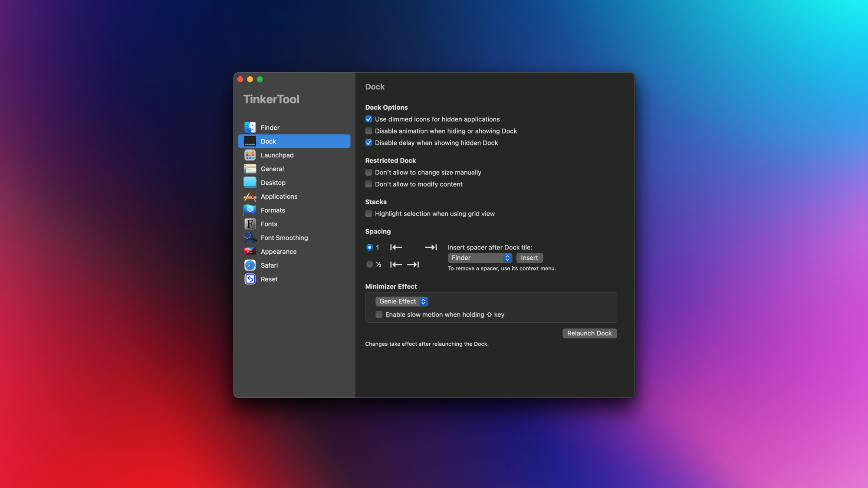The height and width of the screenshot is (488, 868).
Task: Click left spacing arrow beside ½ option
Action: coord(396,264)
